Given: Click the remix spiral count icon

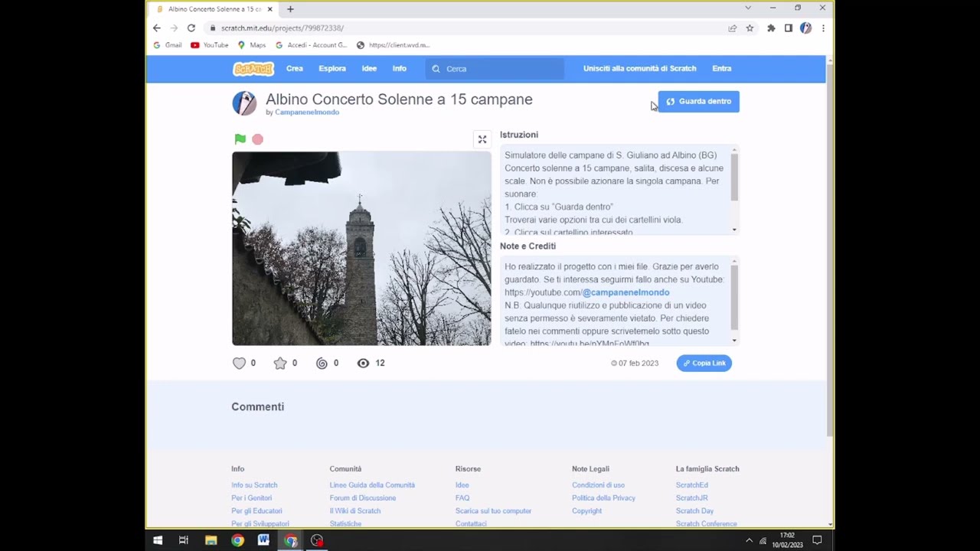Looking at the screenshot, I should pyautogui.click(x=322, y=364).
